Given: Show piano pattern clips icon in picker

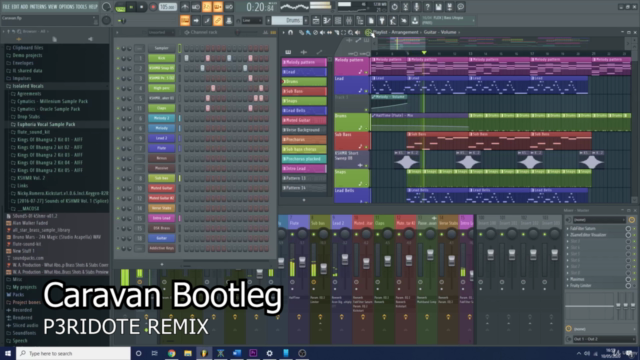Looking at the screenshot, I should [288, 52].
